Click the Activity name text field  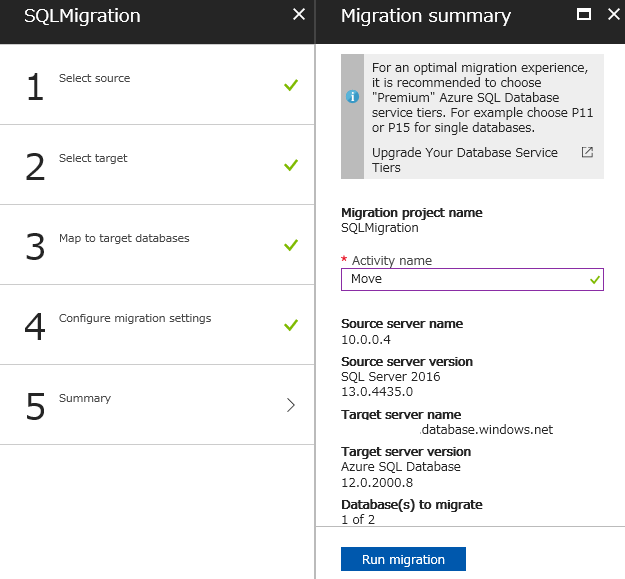pyautogui.click(x=472, y=279)
